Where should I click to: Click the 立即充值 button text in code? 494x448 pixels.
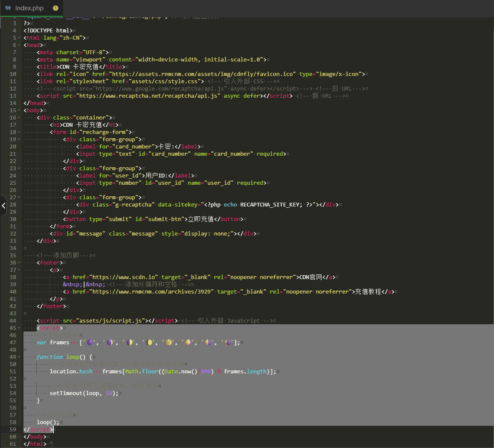click(201, 219)
